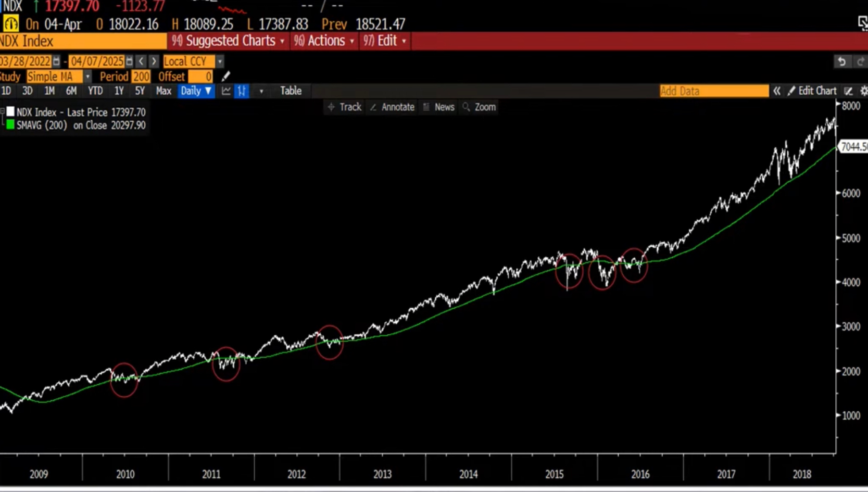The height and width of the screenshot is (492, 868).
Task: Switch to Table view
Action: click(291, 91)
